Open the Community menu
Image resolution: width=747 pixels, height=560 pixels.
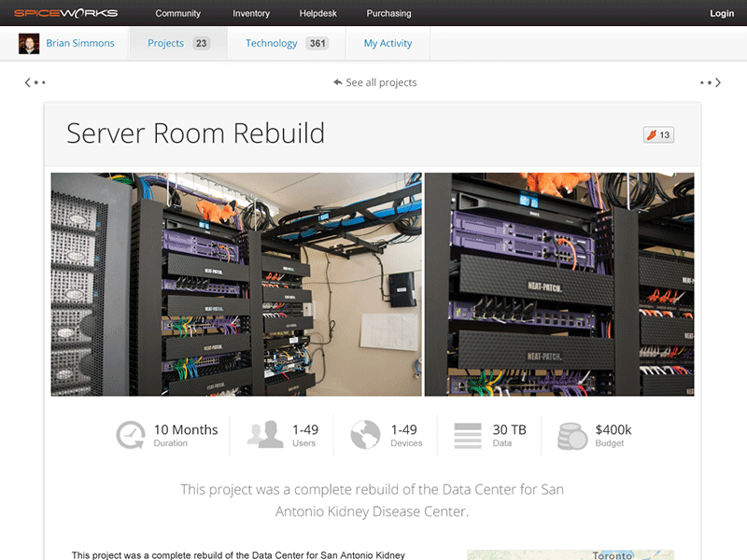click(x=178, y=13)
